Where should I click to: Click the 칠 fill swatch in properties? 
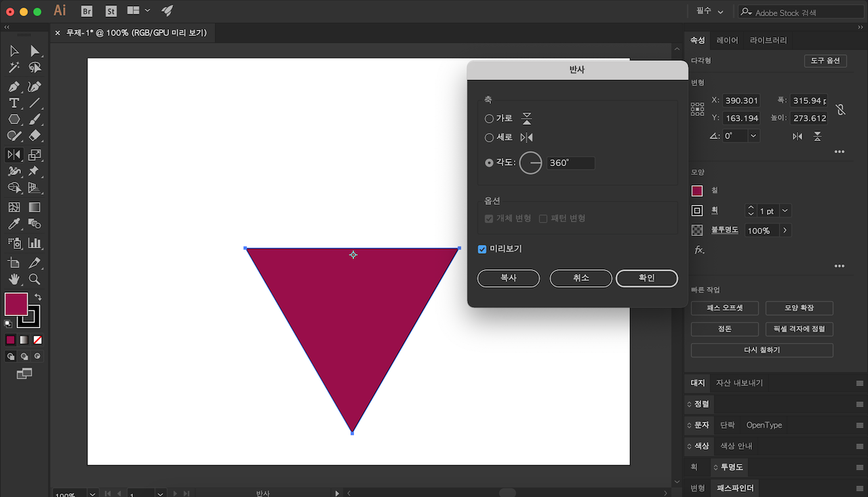[697, 191]
